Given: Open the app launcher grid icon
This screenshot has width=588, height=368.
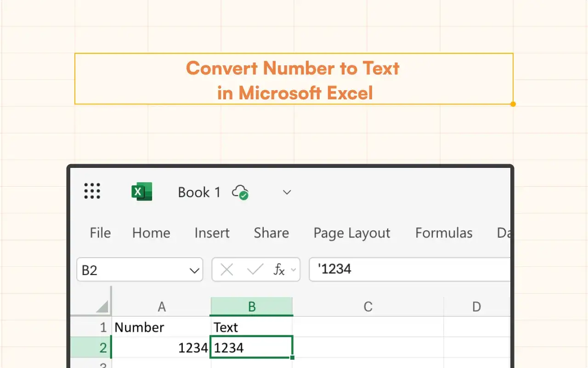Looking at the screenshot, I should click(92, 191).
